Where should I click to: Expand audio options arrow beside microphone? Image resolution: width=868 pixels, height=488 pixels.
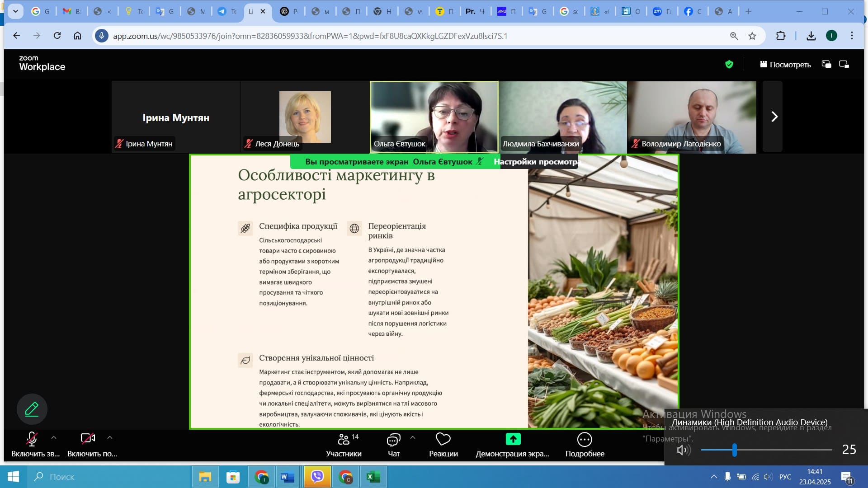pos(54,437)
